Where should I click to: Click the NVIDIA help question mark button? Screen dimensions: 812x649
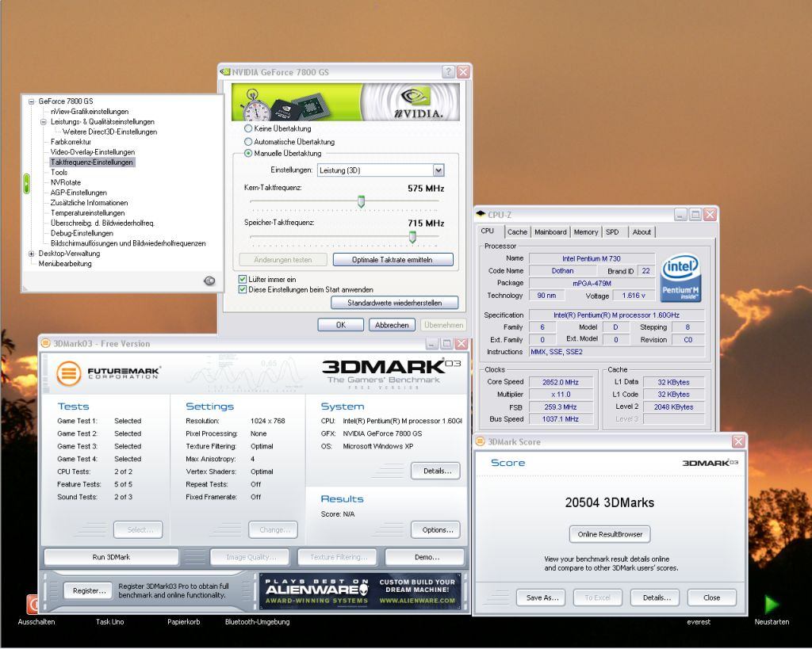click(449, 72)
